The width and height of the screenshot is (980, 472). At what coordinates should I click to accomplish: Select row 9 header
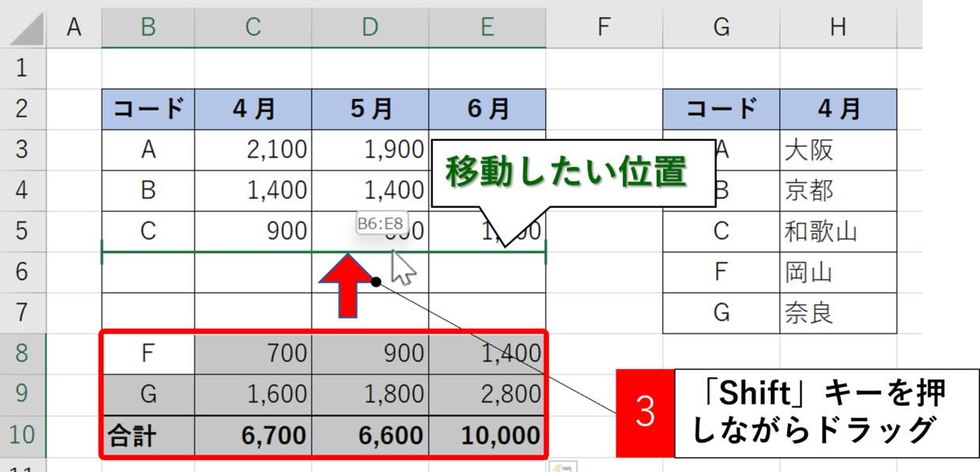click(x=23, y=395)
